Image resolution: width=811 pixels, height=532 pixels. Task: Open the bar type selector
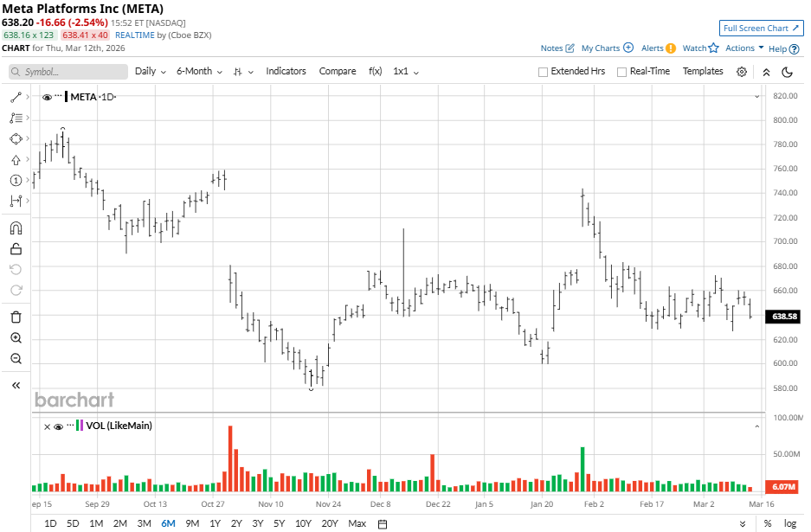[x=242, y=72]
